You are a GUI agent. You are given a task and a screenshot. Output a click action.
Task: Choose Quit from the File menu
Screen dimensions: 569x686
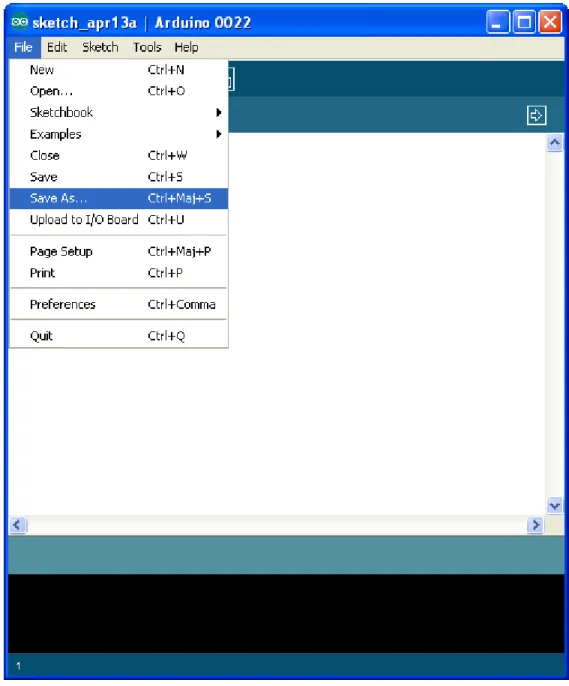coord(119,336)
